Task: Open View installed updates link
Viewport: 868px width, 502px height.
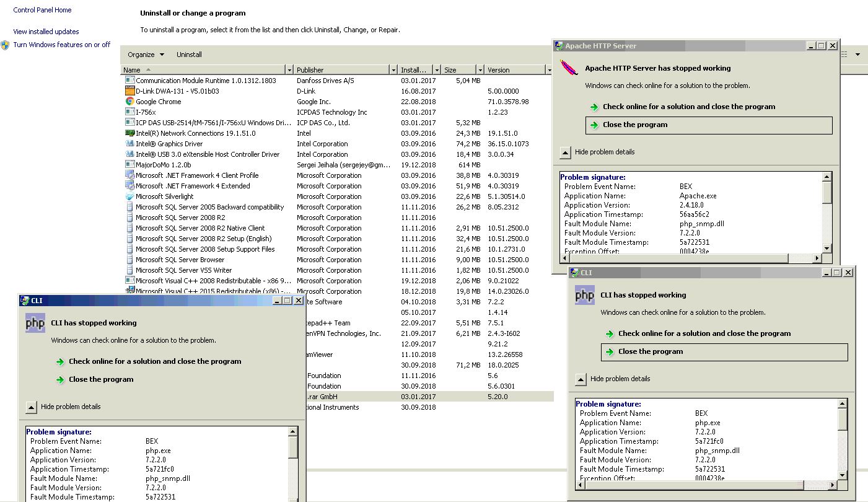Action: [x=46, y=32]
